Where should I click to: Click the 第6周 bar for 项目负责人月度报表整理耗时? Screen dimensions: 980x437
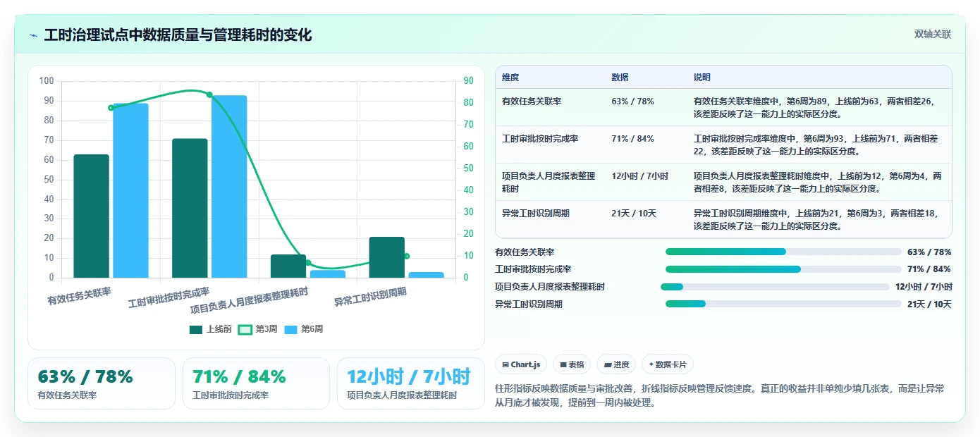pyautogui.click(x=328, y=274)
